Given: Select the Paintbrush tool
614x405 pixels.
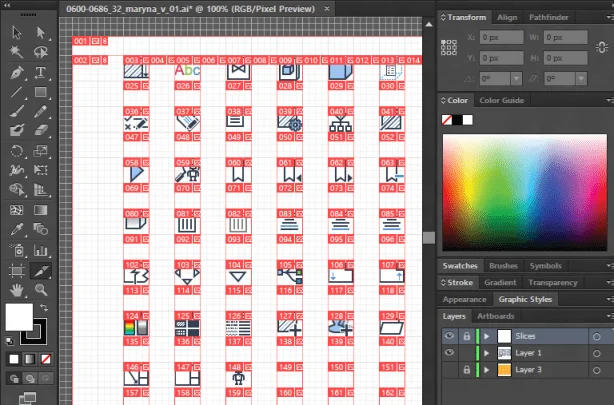Looking at the screenshot, I should coord(16,112).
